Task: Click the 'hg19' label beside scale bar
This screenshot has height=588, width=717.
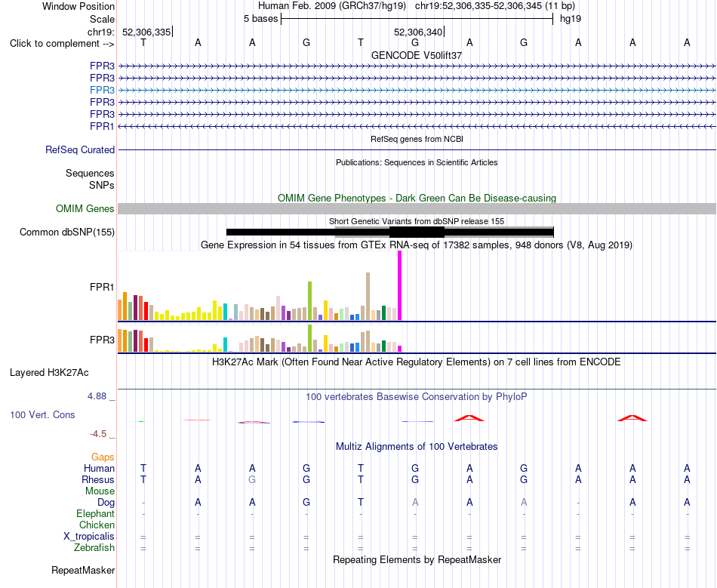Action: pos(571,19)
